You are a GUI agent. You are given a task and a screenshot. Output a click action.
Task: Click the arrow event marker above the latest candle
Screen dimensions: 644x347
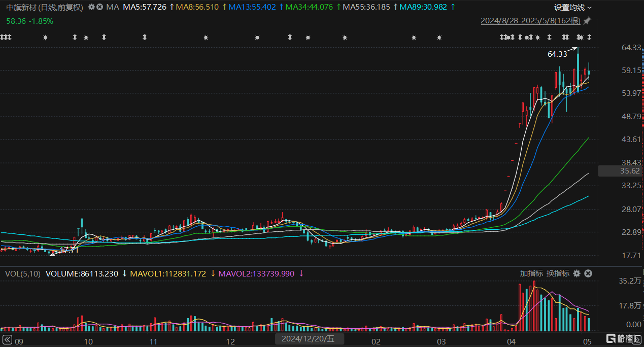[589, 38]
